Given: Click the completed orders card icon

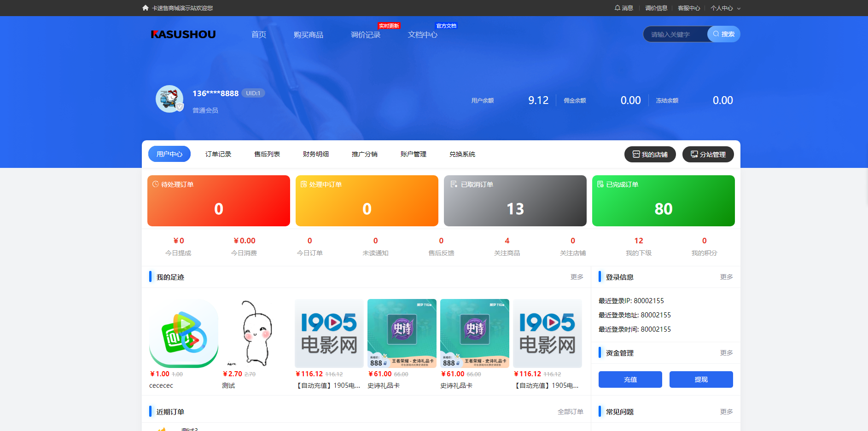Looking at the screenshot, I should click(x=600, y=184).
